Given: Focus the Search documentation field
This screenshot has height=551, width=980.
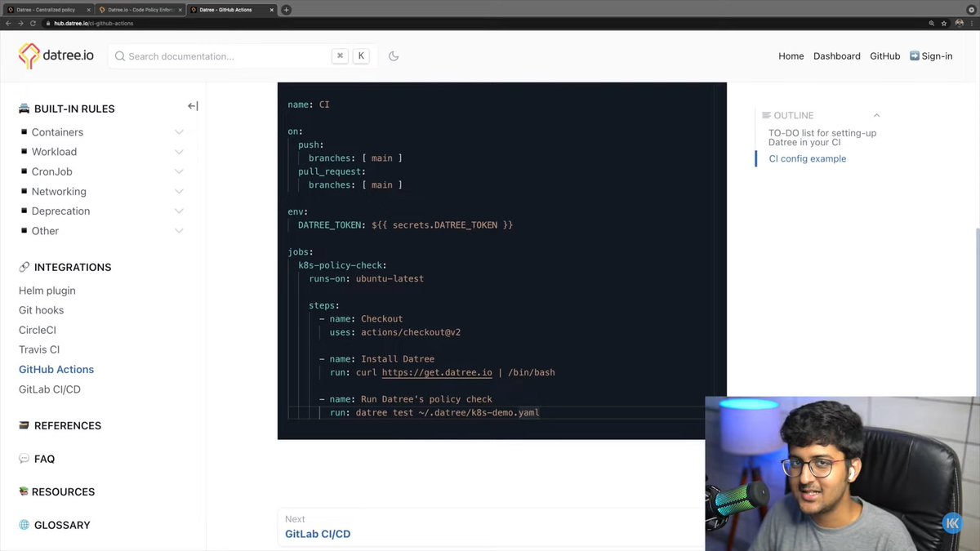Looking at the screenshot, I should [241, 56].
